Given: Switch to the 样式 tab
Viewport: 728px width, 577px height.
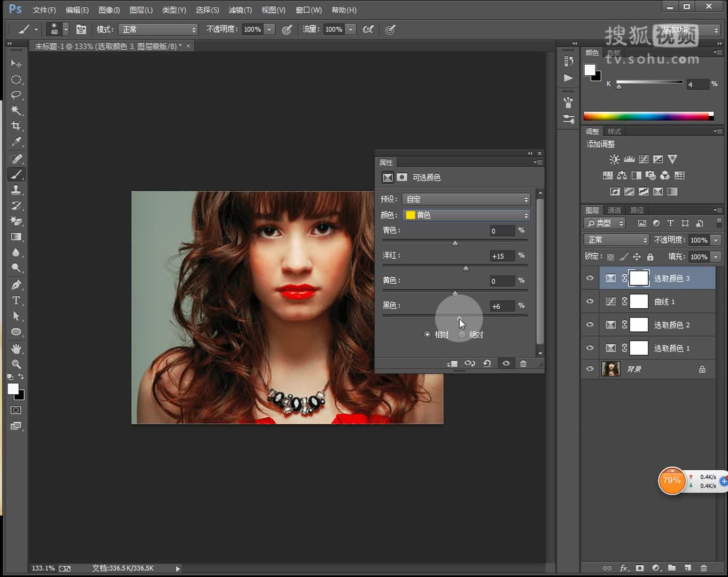Looking at the screenshot, I should tap(615, 131).
